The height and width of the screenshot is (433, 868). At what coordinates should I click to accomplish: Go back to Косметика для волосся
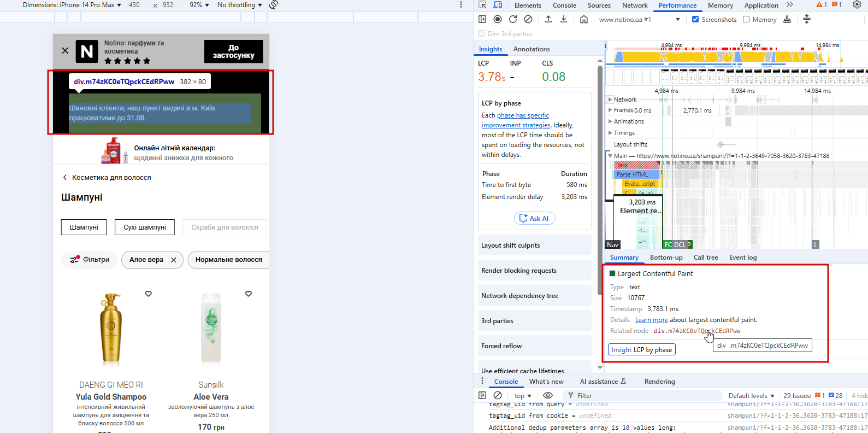tap(107, 177)
